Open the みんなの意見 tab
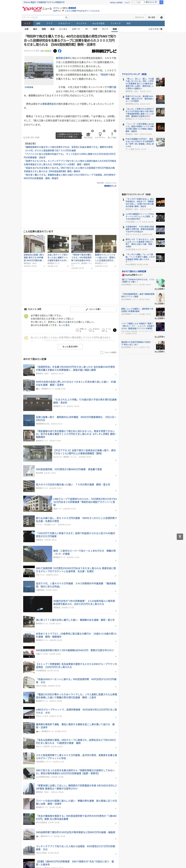 (x=98, y=24)
